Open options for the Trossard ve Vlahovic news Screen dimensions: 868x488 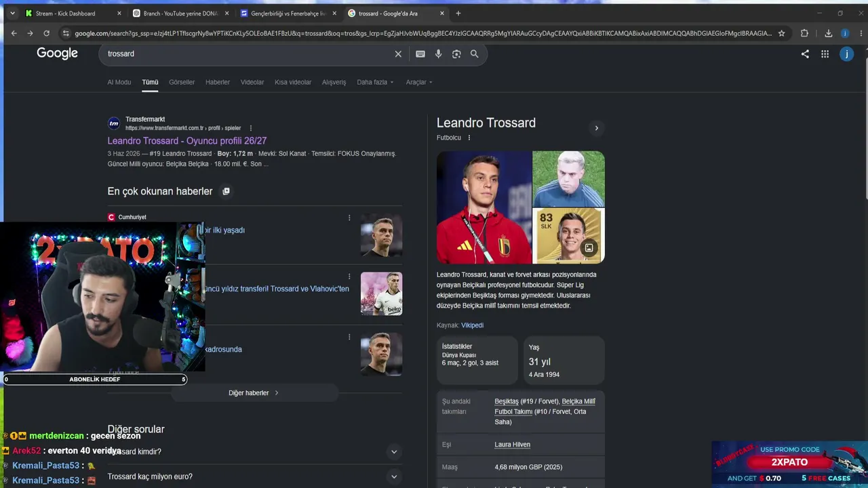(x=349, y=277)
